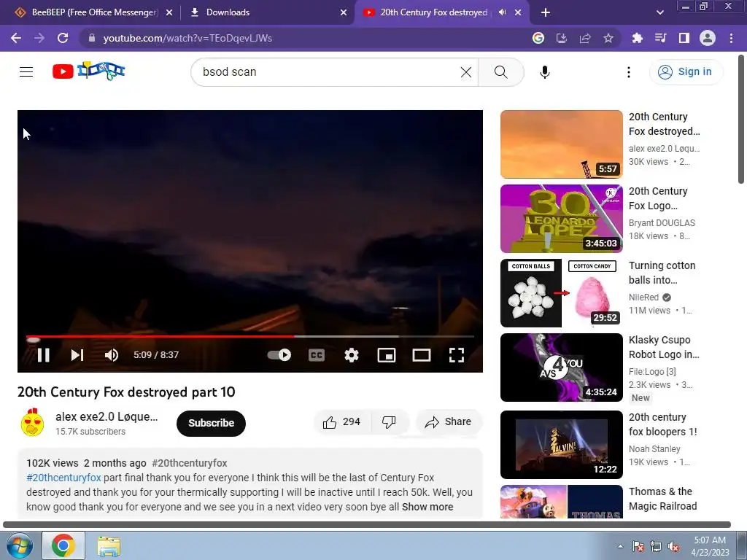This screenshot has height=560, width=747.
Task: Open the Windows Start menu
Action: pos(19,545)
